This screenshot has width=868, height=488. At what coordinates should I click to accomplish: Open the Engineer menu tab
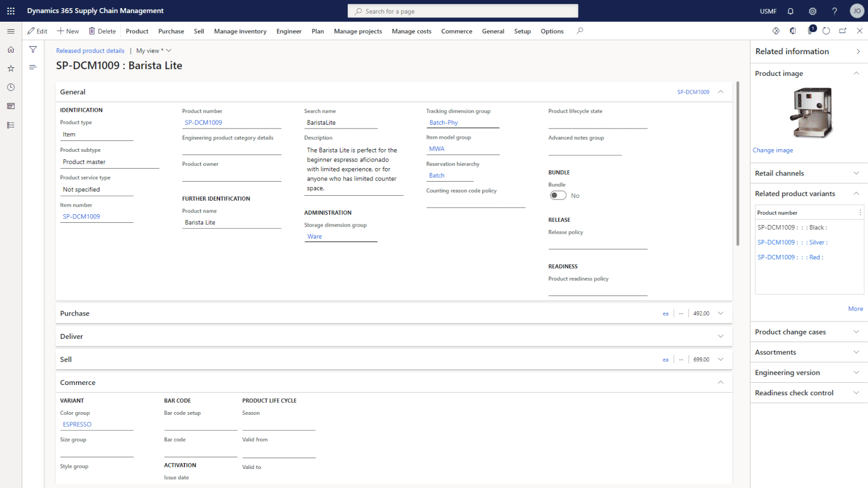(x=289, y=31)
